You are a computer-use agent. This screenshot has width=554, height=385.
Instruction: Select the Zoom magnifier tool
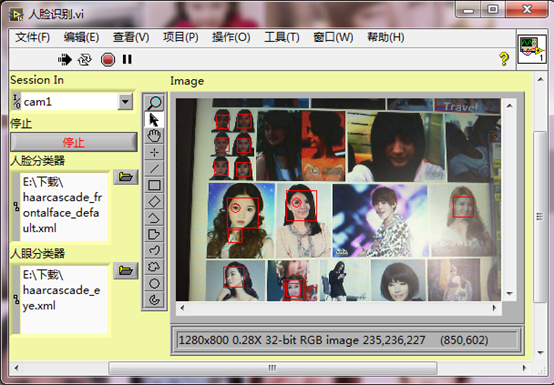click(154, 103)
